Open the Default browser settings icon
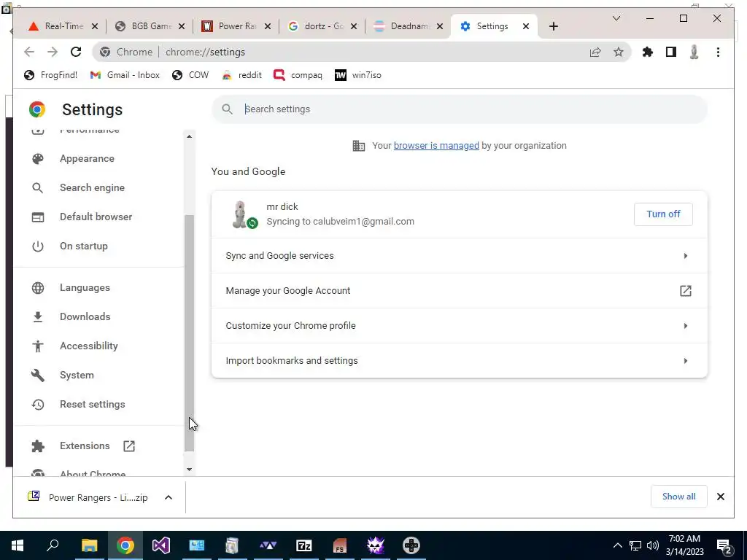The image size is (747, 560). [x=38, y=217]
